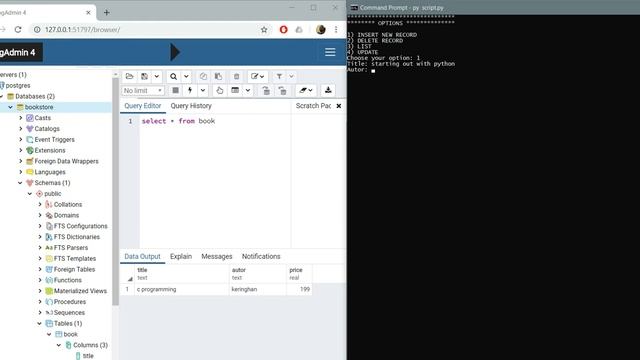
Task: Click the Explain analyze table icon
Action: (235, 90)
